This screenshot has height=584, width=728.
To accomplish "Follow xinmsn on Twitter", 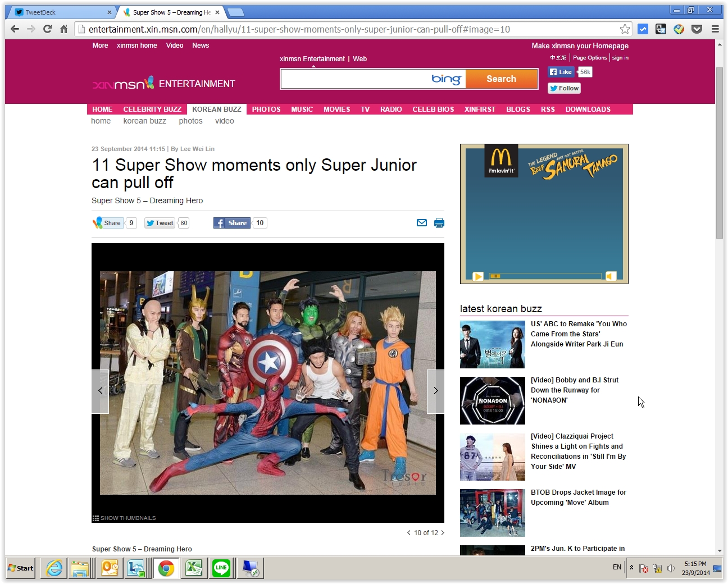I will (564, 88).
